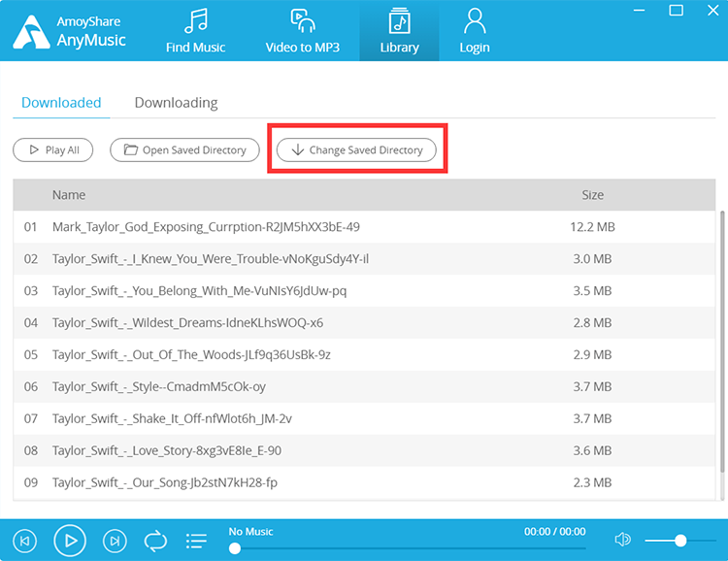Click the playback progress slider handle
The height and width of the screenshot is (561, 728).
click(x=235, y=548)
